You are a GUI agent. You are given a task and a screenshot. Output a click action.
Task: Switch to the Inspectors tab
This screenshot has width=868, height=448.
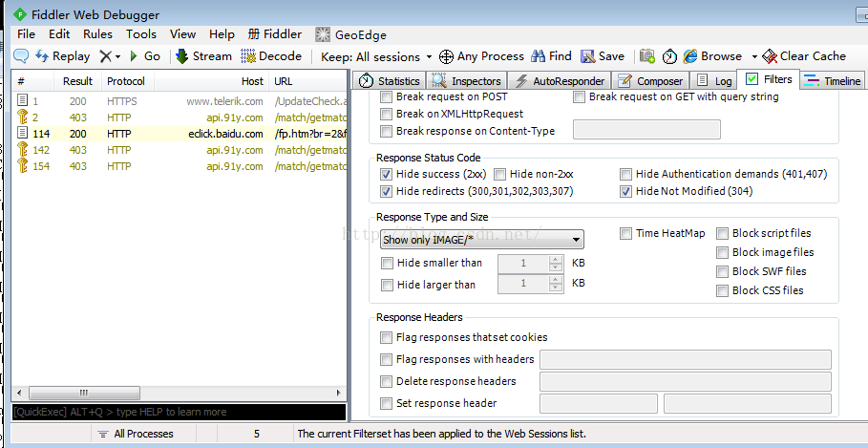[467, 81]
